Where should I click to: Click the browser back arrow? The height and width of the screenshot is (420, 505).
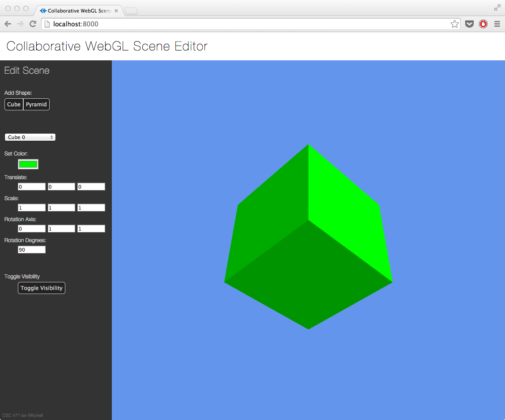click(8, 24)
